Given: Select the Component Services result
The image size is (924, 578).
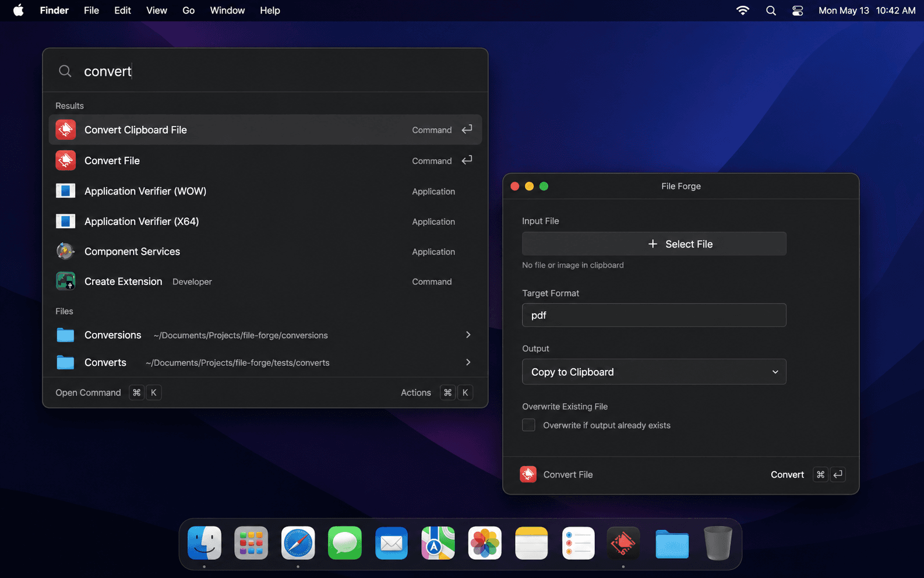Looking at the screenshot, I should click(265, 251).
